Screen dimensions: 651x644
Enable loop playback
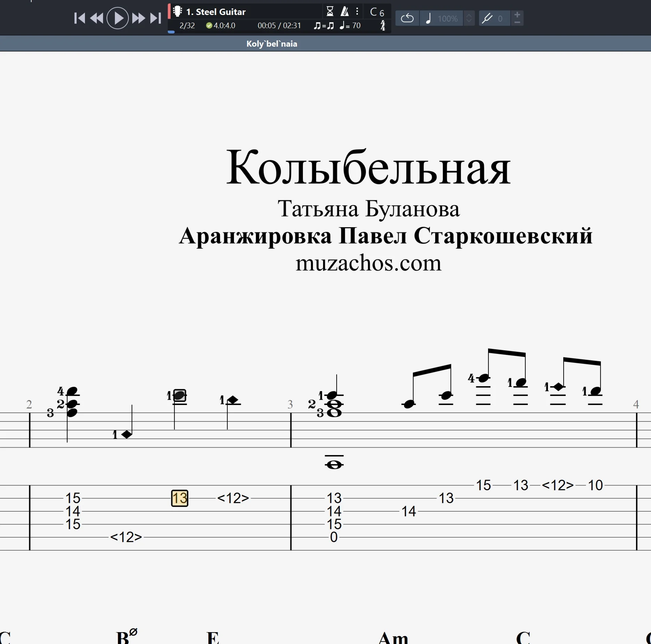tap(407, 18)
